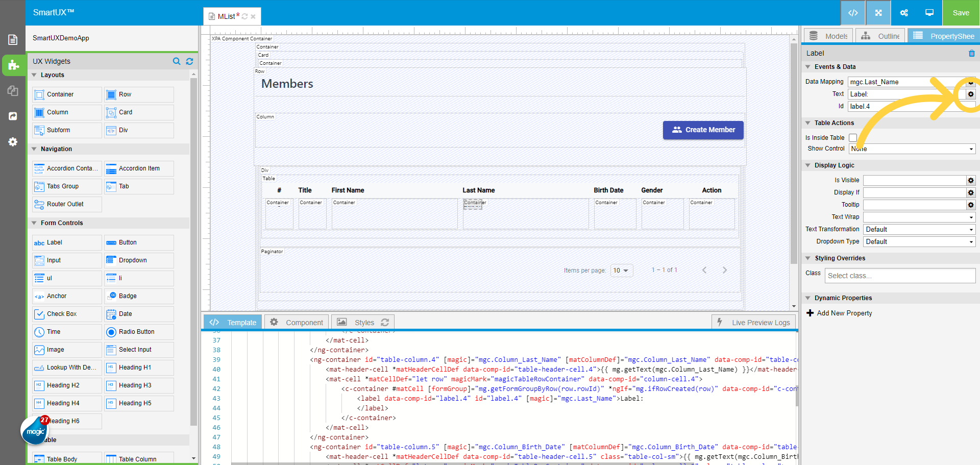Open Live Preview Logs
Screen dimensions: 980x465
(754, 322)
